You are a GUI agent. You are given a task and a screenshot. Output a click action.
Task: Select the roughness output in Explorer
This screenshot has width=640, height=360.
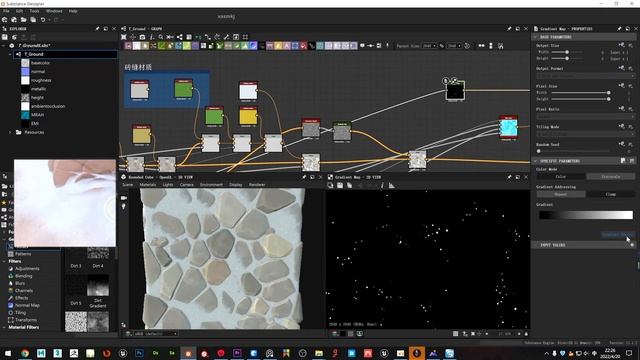(41, 80)
